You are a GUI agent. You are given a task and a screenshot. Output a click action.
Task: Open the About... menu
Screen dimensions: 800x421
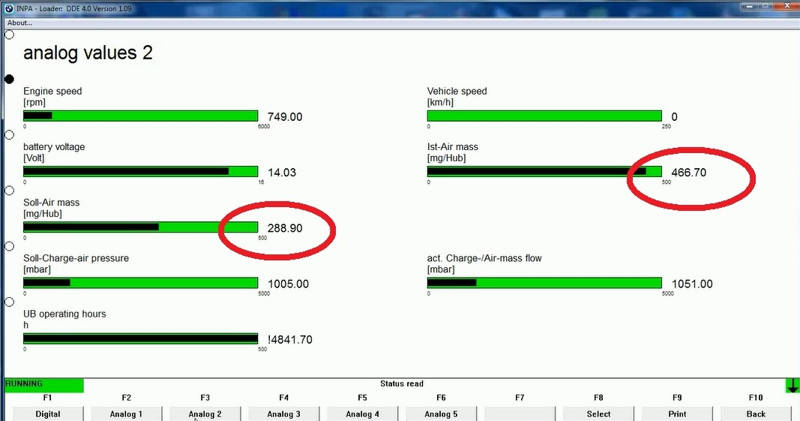click(19, 23)
